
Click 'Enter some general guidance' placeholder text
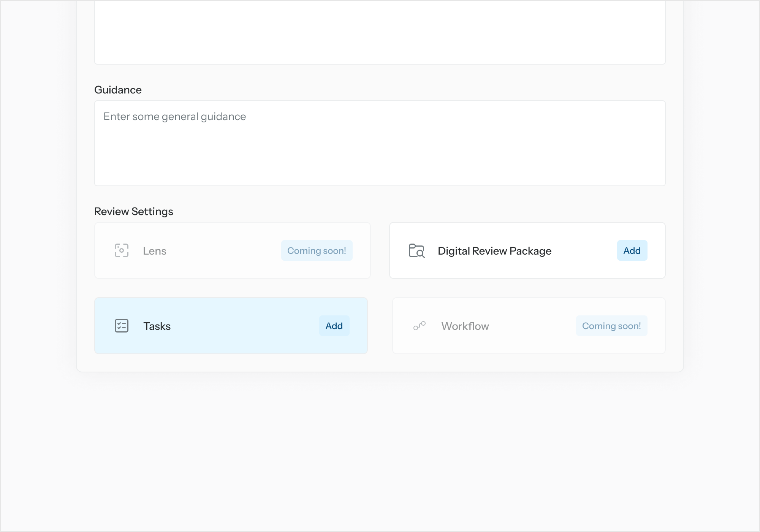point(175,117)
